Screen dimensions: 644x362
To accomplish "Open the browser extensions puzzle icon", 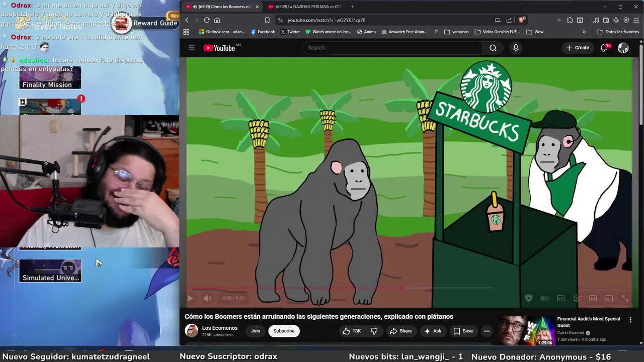I will click(x=570, y=20).
